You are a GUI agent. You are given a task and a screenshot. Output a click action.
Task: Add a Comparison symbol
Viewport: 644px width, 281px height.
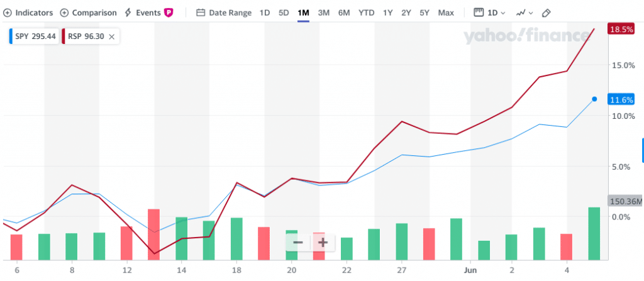pyautogui.click(x=88, y=13)
